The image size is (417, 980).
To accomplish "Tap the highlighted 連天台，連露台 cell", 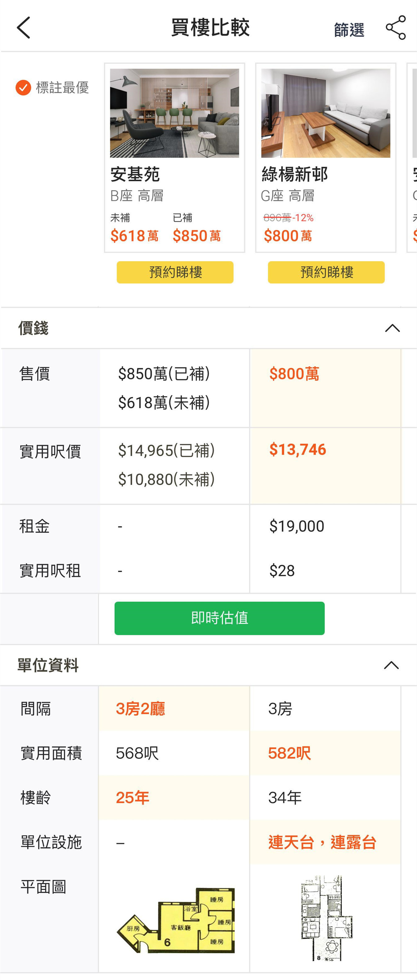I will [x=322, y=842].
